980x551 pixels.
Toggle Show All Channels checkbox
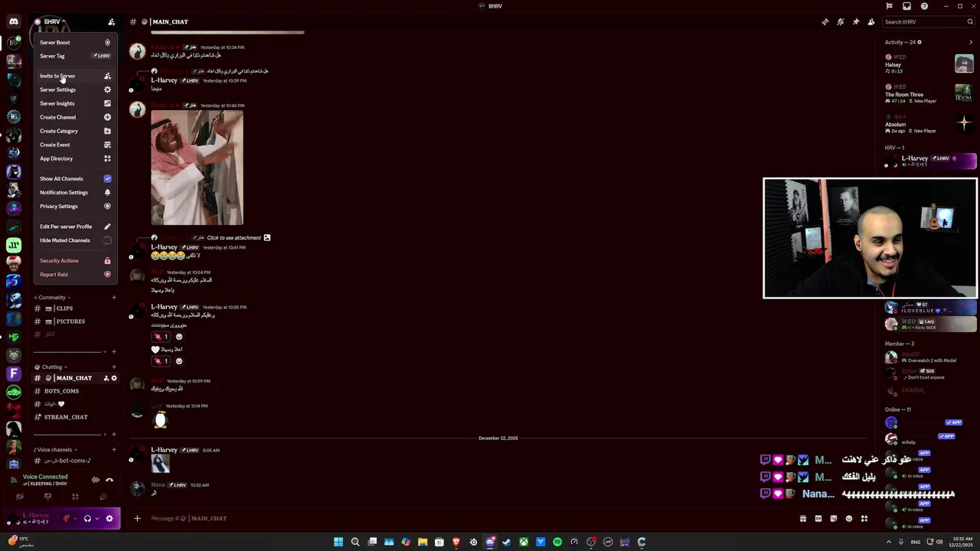pos(107,178)
